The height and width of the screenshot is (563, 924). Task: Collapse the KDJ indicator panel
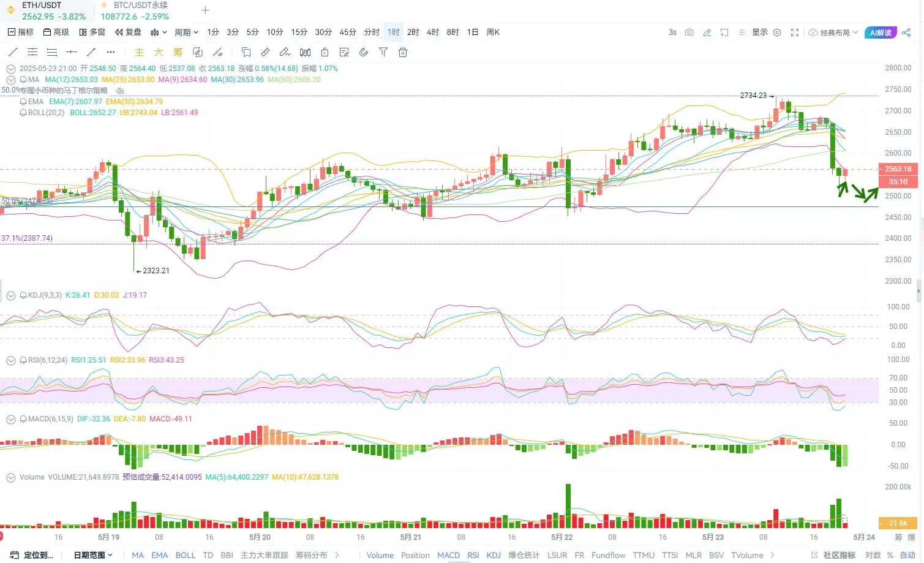point(10,295)
